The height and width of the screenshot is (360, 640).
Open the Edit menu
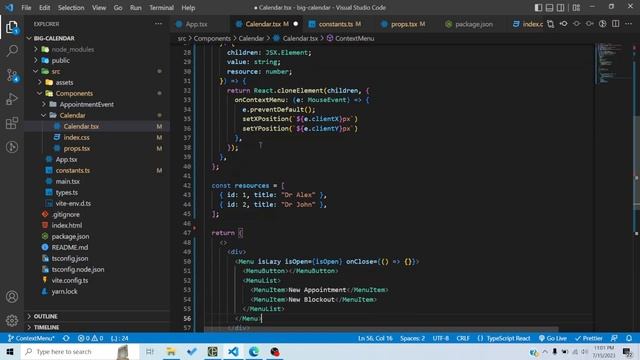pos(44,7)
